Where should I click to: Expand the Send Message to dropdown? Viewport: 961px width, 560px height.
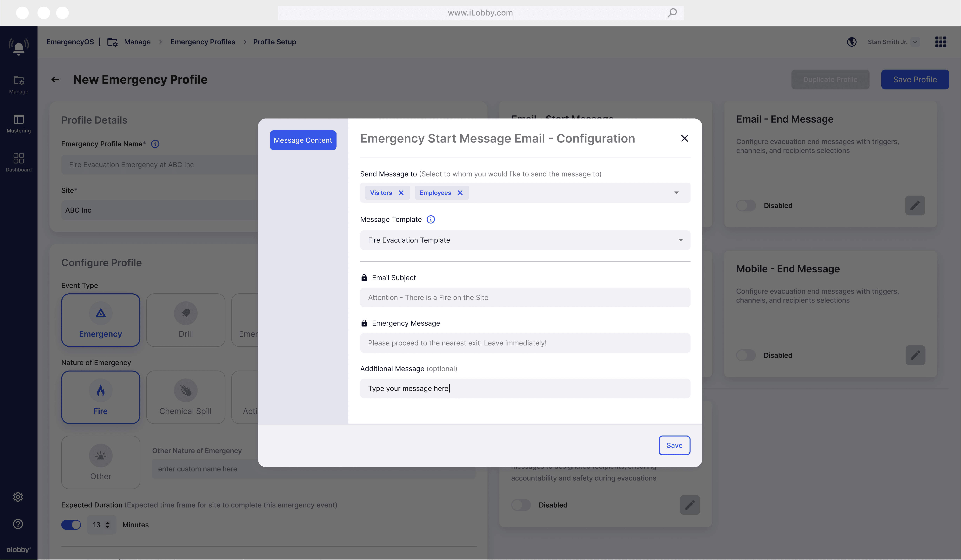point(677,193)
